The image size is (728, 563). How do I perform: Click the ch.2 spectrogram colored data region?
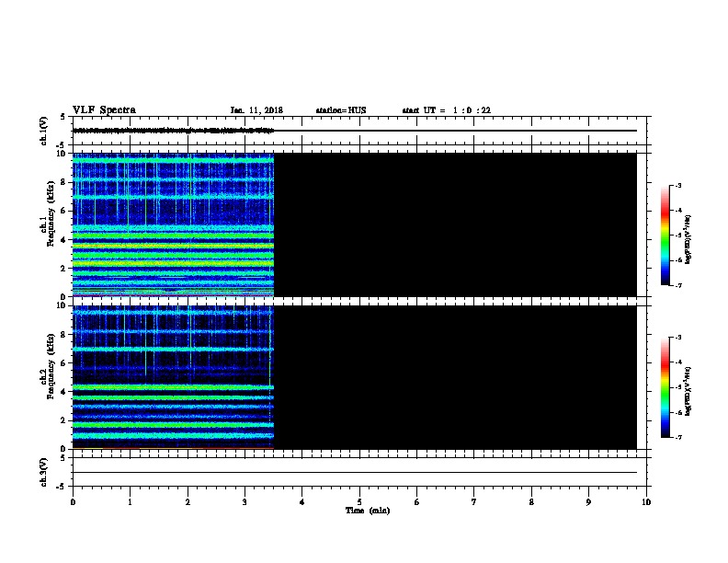pyautogui.click(x=173, y=377)
